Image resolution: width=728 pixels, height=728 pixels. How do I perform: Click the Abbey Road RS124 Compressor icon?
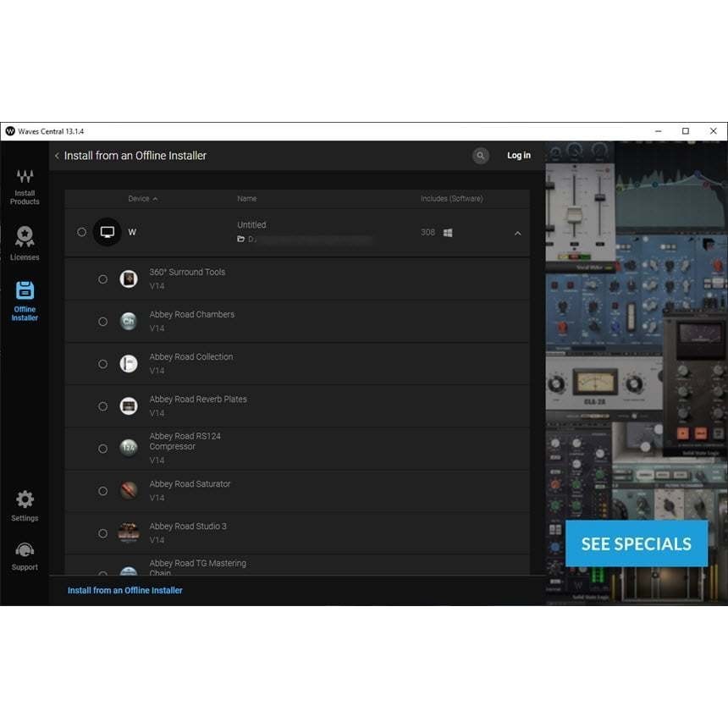[x=129, y=448]
